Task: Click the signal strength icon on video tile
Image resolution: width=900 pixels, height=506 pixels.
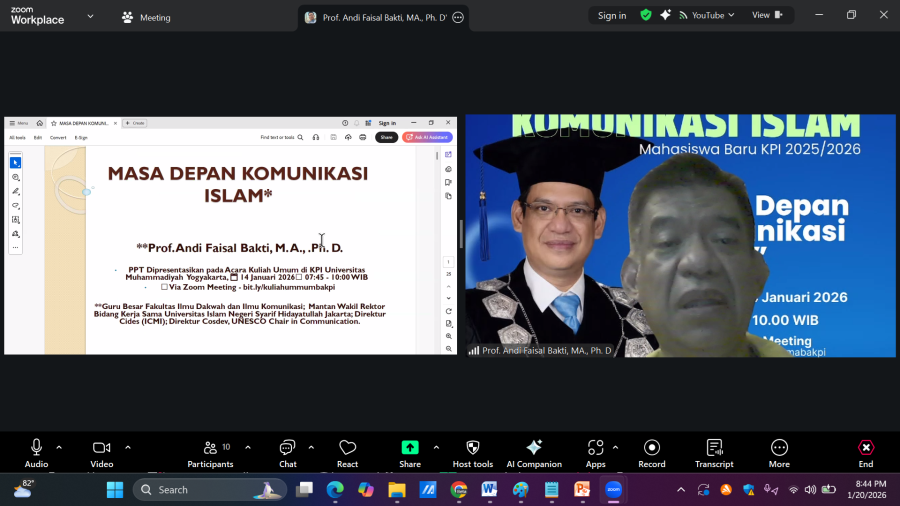Action: pos(474,351)
